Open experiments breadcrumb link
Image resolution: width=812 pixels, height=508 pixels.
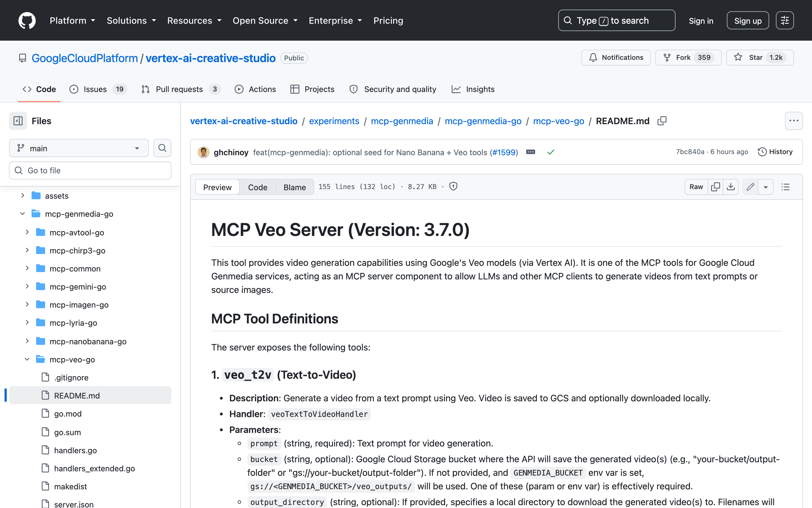point(334,121)
